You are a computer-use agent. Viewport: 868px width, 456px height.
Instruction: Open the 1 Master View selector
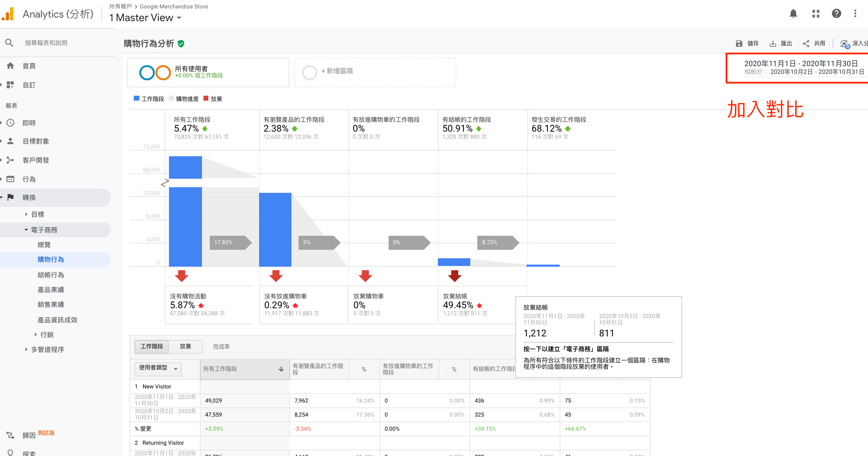click(x=145, y=18)
